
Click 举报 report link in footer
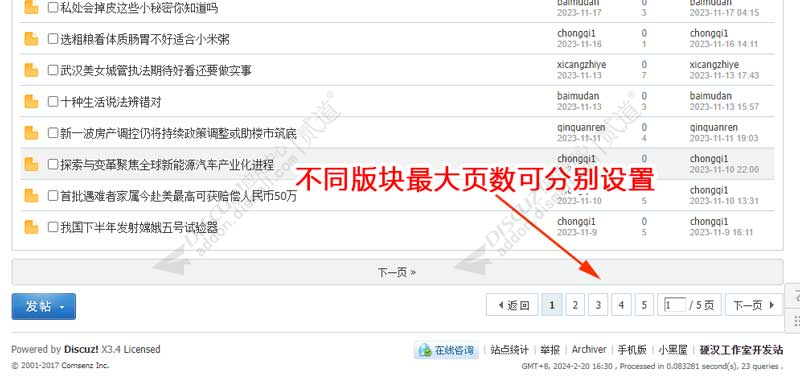[550, 350]
